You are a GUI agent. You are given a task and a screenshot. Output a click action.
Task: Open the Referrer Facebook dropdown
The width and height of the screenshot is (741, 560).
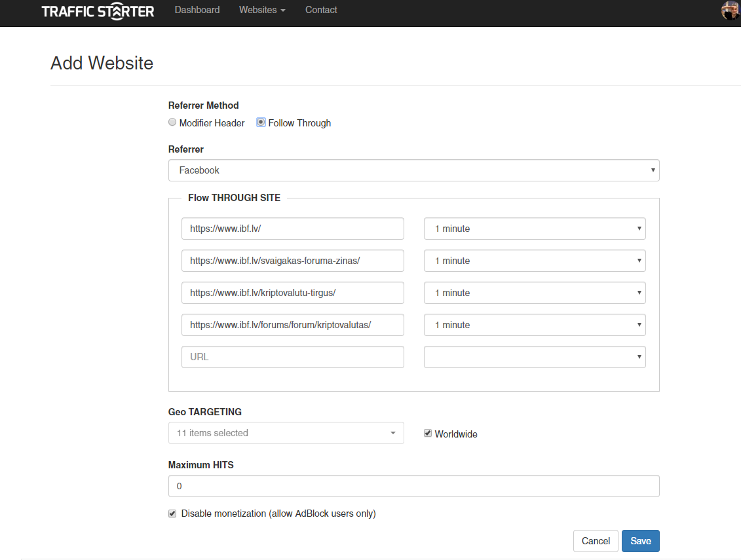[413, 170]
